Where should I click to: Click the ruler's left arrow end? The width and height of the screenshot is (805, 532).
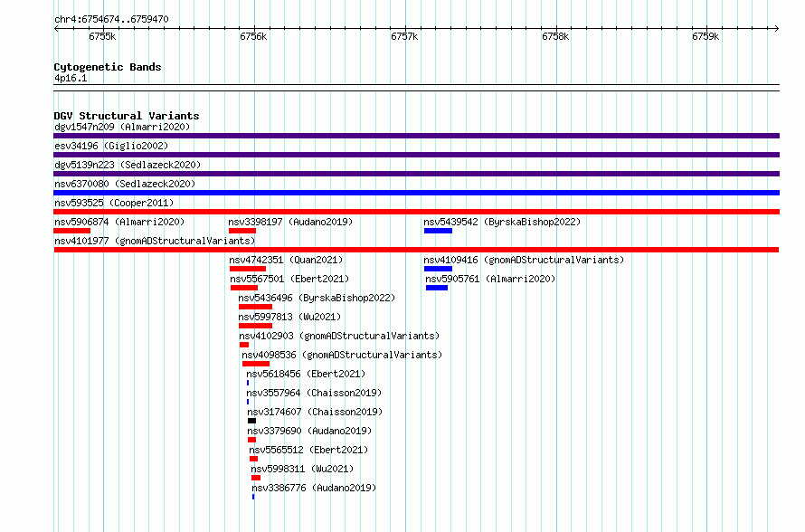[x=57, y=29]
